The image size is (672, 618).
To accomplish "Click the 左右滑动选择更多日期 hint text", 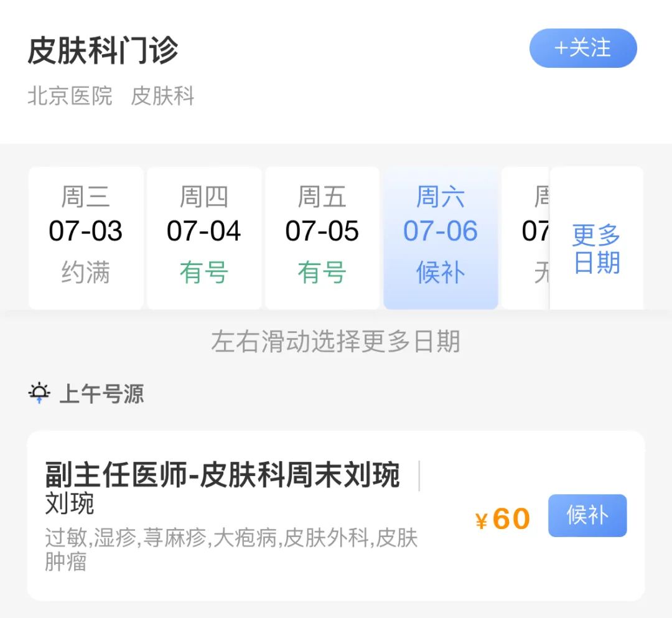I will tap(335, 341).
